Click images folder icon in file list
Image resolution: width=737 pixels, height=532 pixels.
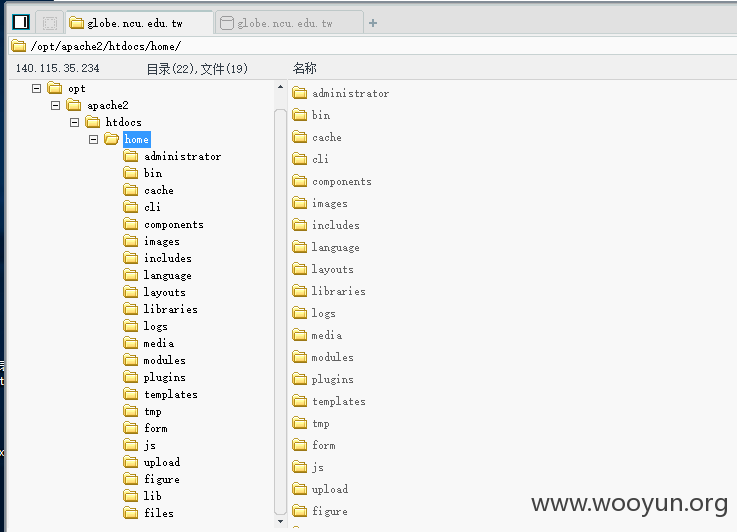tap(299, 203)
